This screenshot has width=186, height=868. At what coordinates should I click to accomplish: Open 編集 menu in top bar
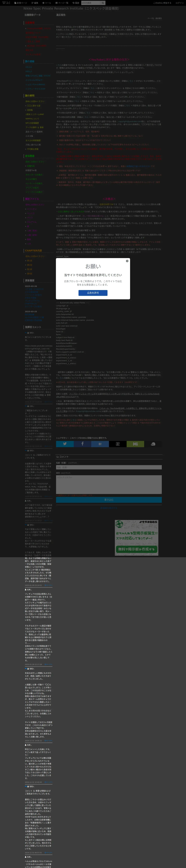click(35, 3)
